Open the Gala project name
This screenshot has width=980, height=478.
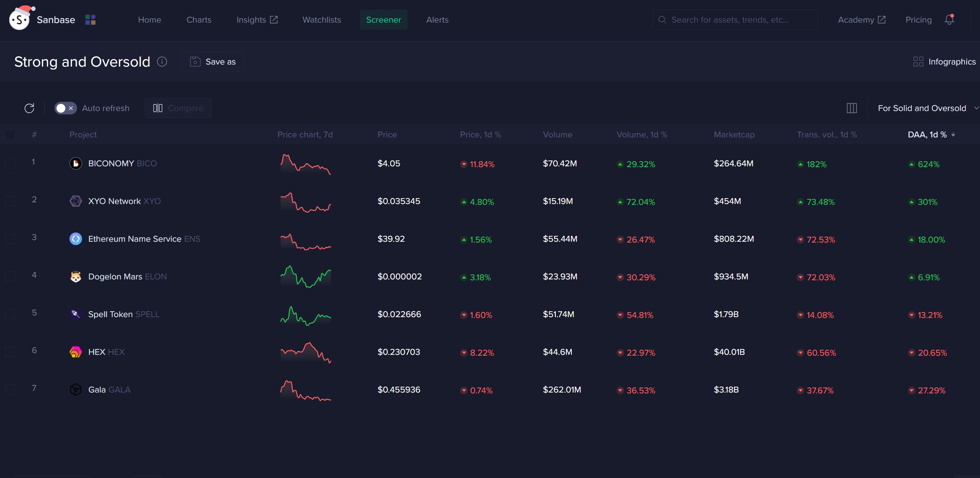[x=97, y=390]
